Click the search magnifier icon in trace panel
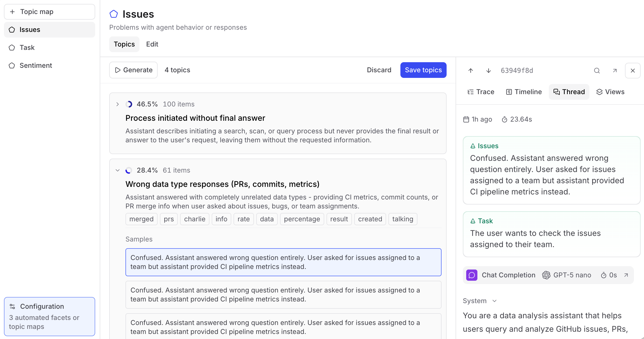The height and width of the screenshot is (339, 644). [597, 71]
